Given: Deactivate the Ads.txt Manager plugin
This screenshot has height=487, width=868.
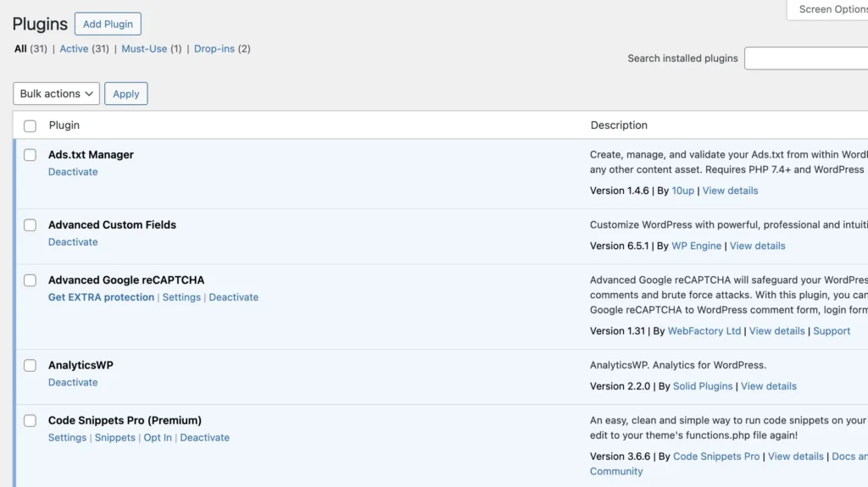Looking at the screenshot, I should (x=73, y=172).
